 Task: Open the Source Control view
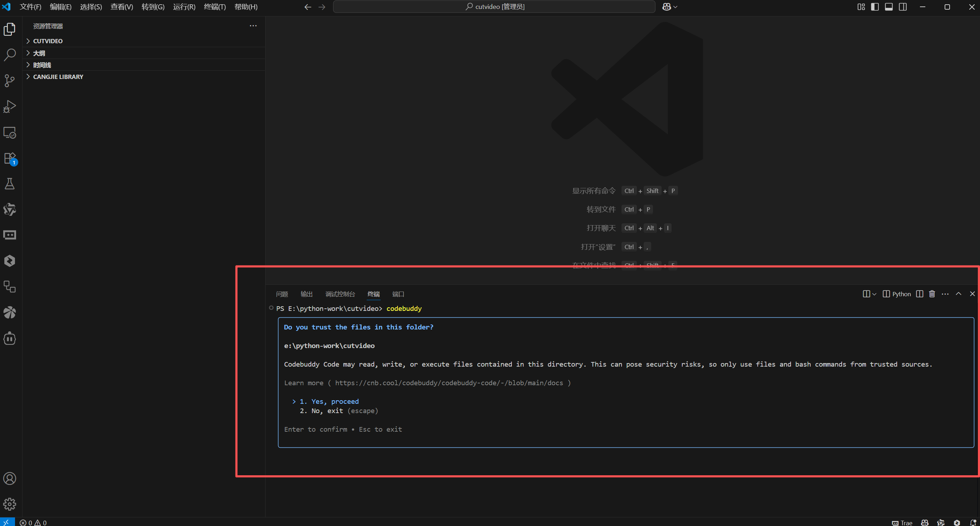coord(10,80)
